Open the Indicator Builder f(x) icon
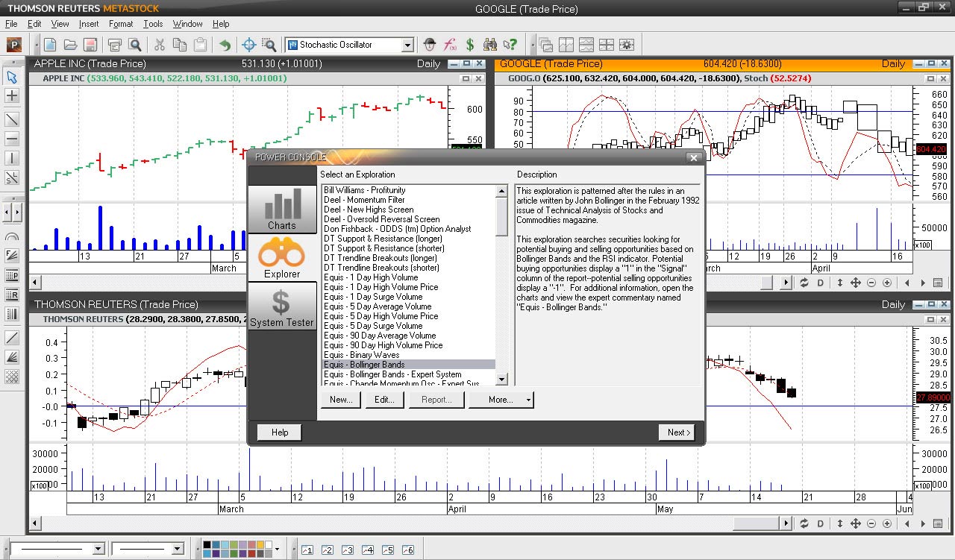 point(450,45)
